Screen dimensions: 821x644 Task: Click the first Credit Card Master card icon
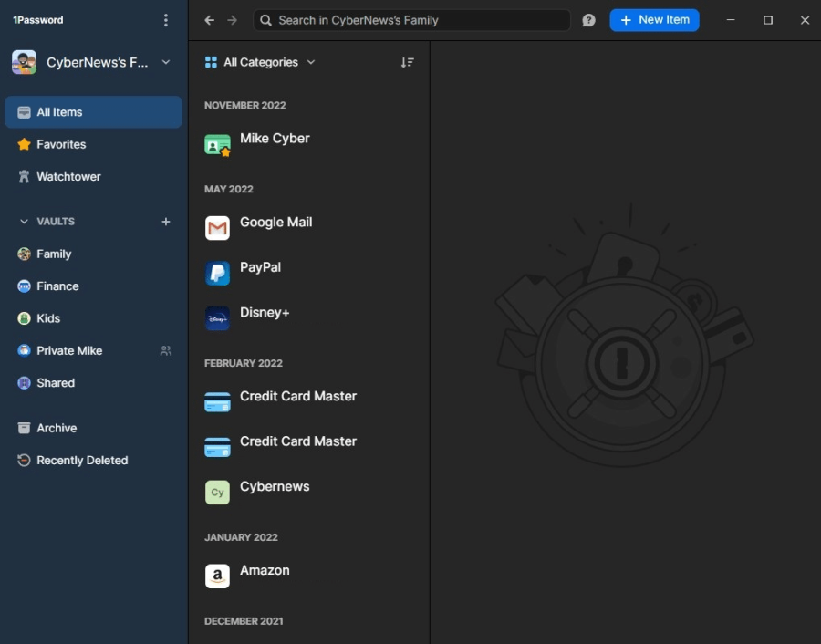217,402
